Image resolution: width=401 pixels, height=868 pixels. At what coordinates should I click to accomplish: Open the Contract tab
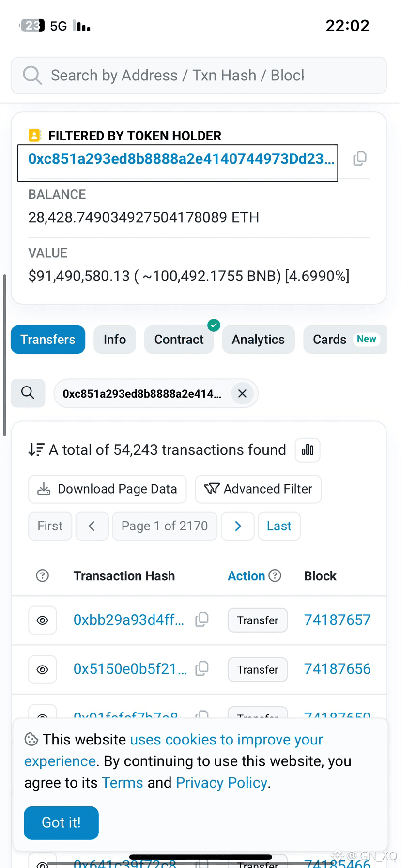(x=179, y=340)
